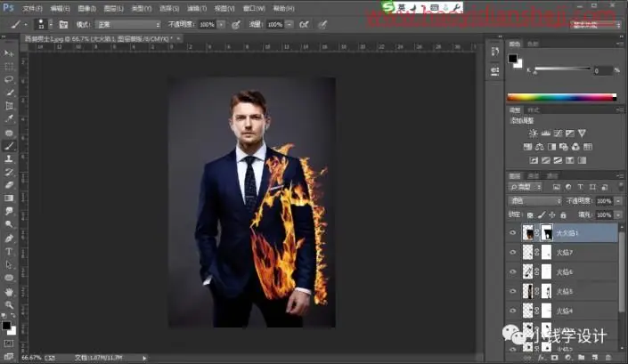
Task: Hide the 火焰5 layer
Action: pyautogui.click(x=513, y=291)
